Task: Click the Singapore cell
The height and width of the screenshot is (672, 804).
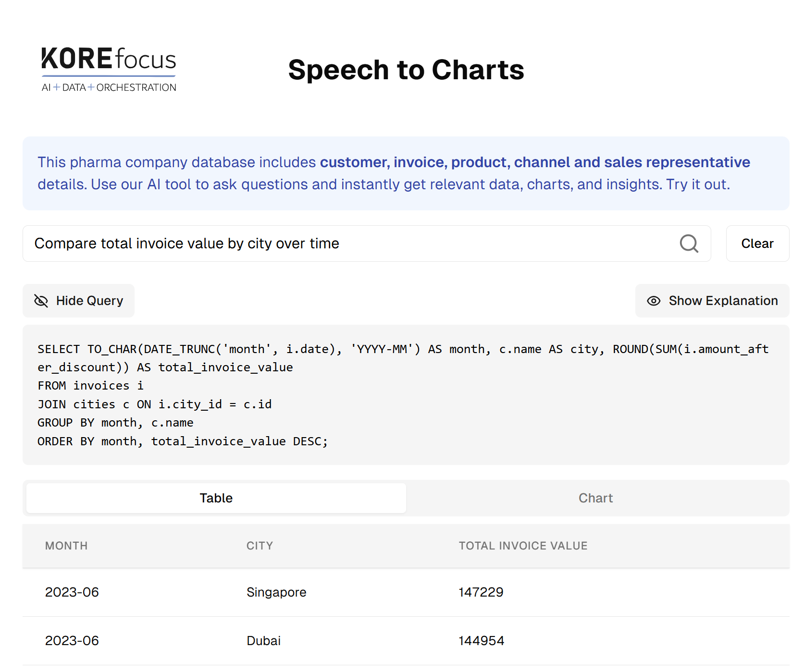Action: [276, 592]
